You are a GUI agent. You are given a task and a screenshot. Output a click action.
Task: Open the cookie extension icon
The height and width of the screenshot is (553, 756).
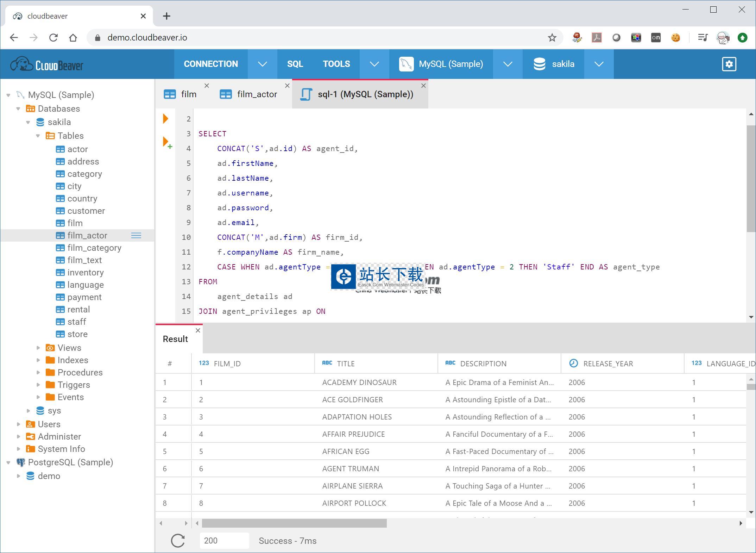tap(675, 38)
